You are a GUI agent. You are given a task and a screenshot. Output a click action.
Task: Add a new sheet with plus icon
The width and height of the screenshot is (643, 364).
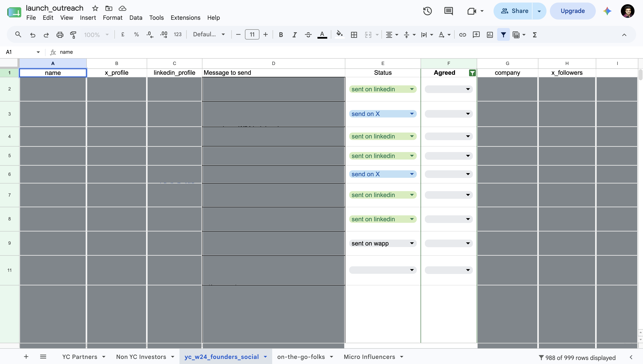coord(26,357)
